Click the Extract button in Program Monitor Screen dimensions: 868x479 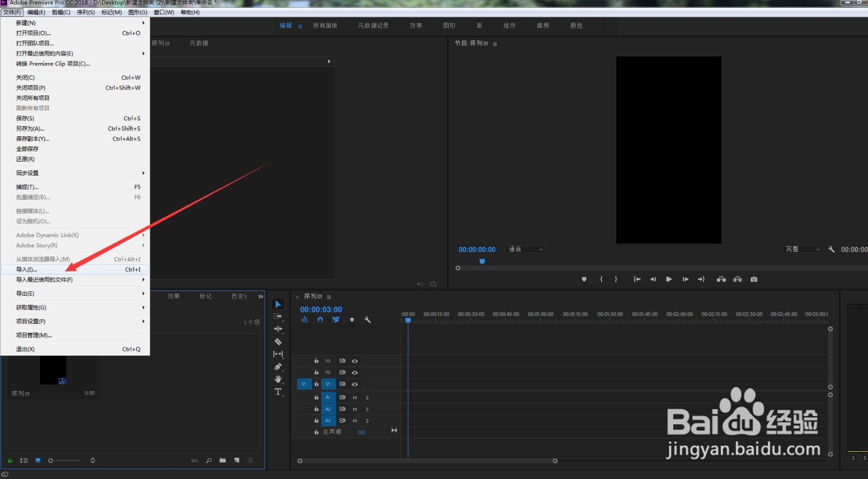tap(737, 279)
